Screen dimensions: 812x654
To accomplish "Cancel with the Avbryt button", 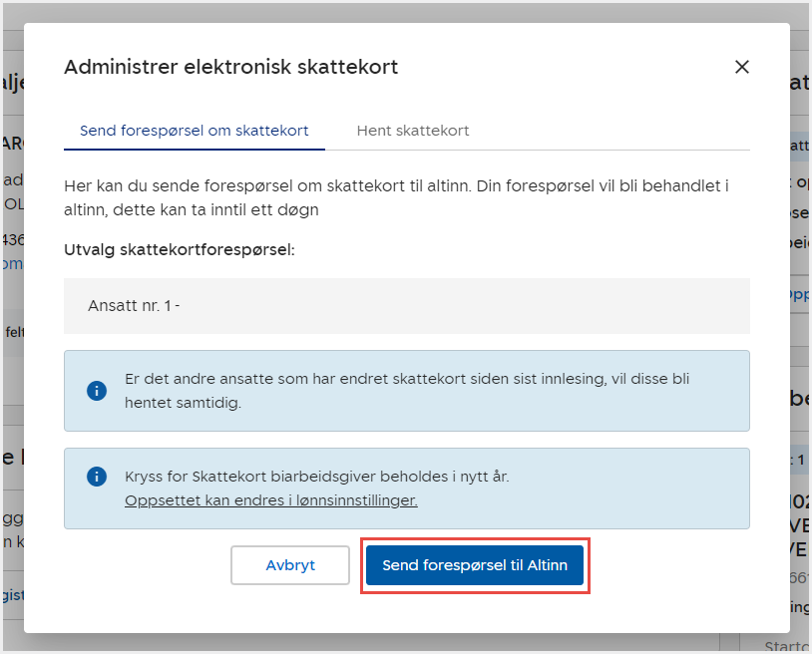I will point(290,565).
